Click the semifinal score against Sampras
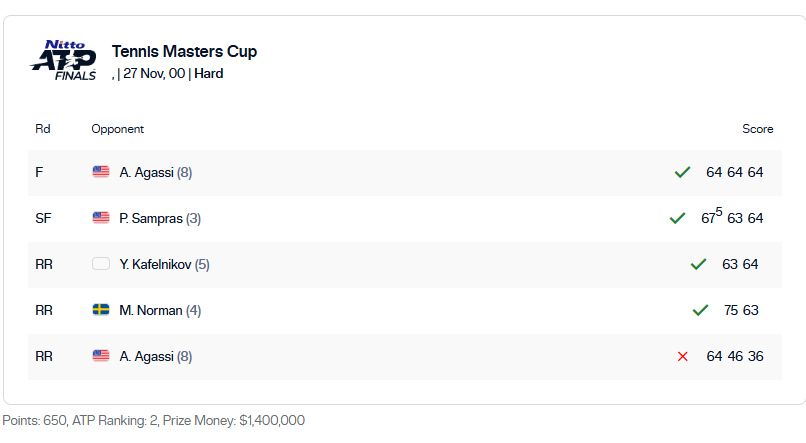The image size is (806, 443). 732,216
